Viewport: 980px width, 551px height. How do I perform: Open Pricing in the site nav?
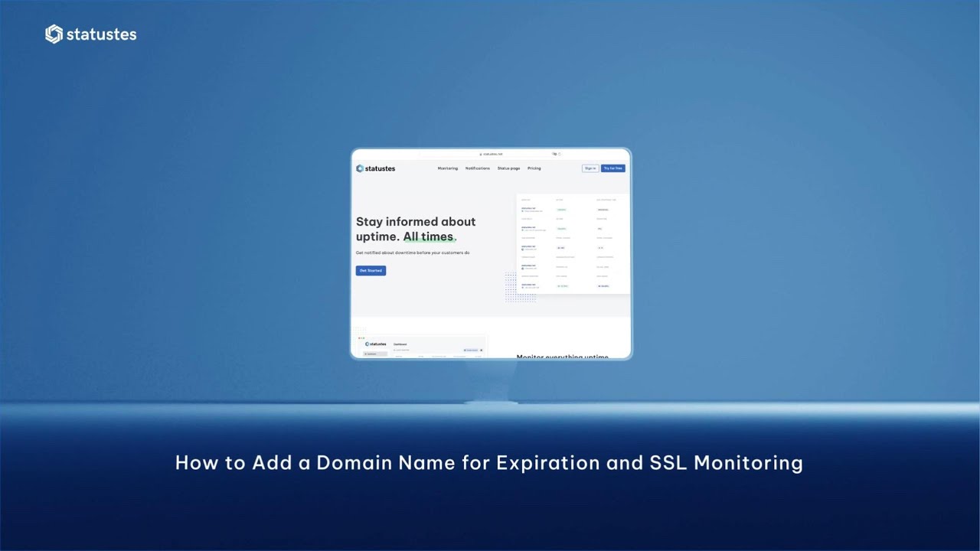(534, 168)
